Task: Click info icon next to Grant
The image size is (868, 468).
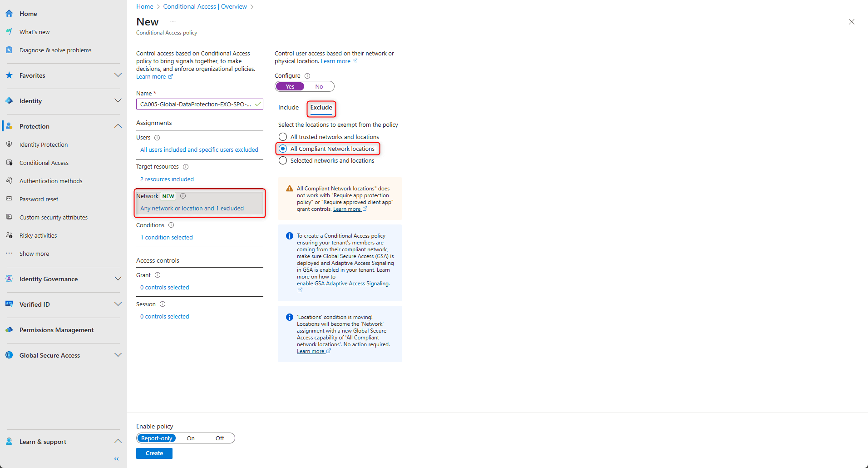Action: click(x=158, y=275)
